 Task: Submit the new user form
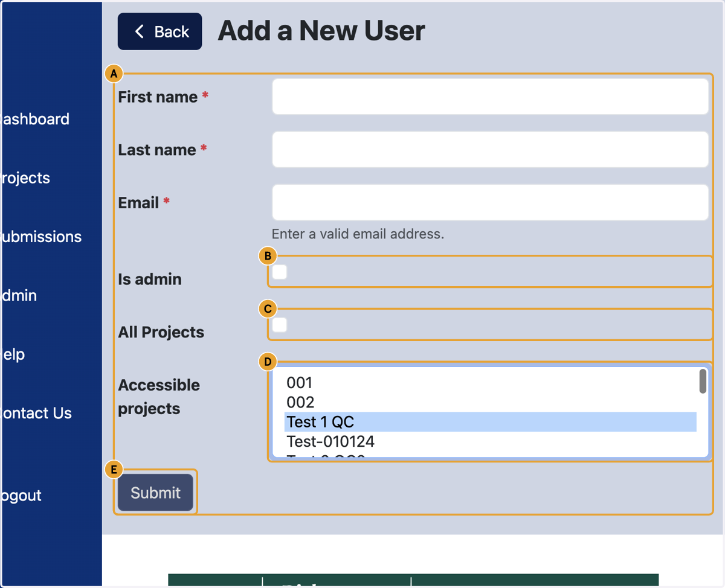(x=156, y=493)
